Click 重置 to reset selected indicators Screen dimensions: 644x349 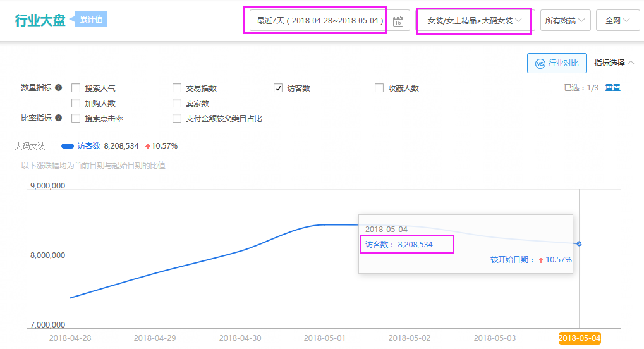tap(612, 88)
